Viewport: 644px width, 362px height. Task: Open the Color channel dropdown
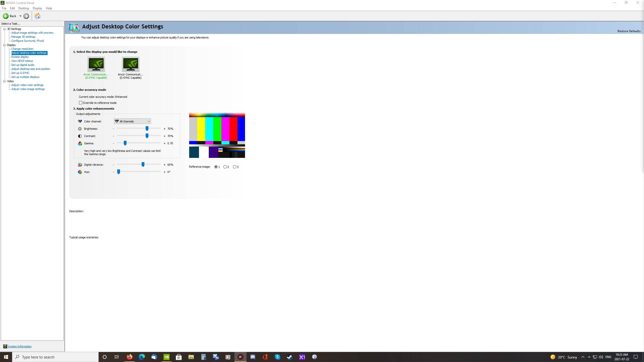point(132,121)
